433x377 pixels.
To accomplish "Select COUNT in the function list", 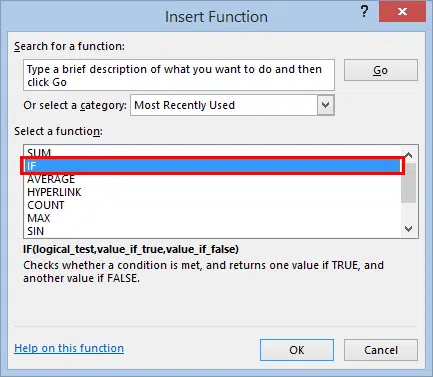I will pos(212,205).
